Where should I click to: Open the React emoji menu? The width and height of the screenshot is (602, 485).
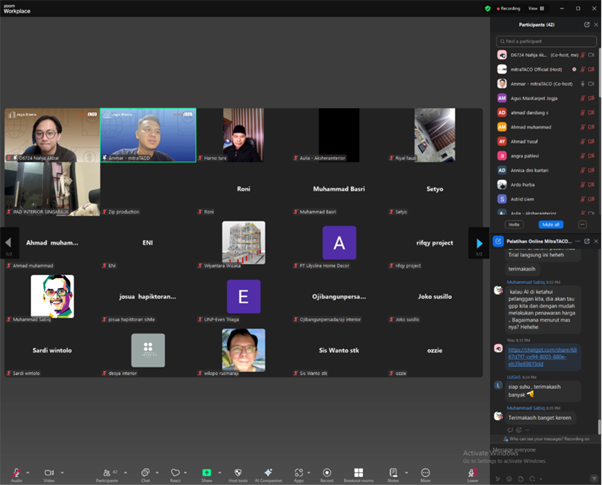coord(176,472)
